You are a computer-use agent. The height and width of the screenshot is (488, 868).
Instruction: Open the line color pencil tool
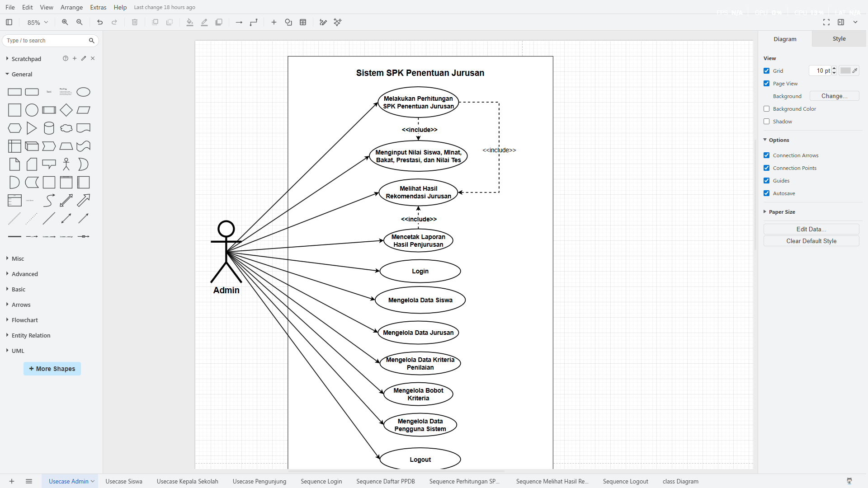pos(204,22)
